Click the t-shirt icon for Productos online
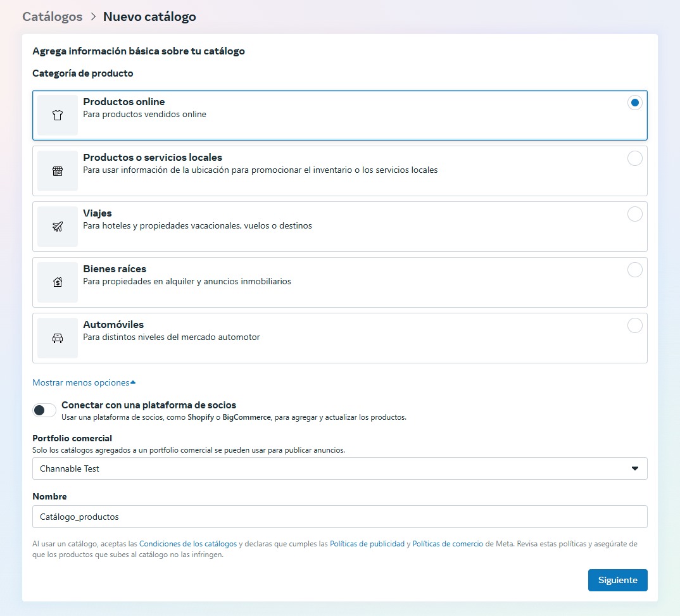The width and height of the screenshot is (680, 616). (x=57, y=115)
